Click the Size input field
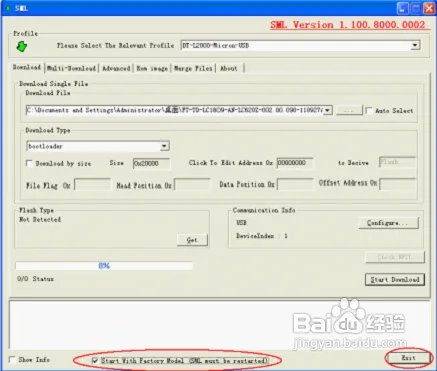437x371 pixels. (151, 163)
